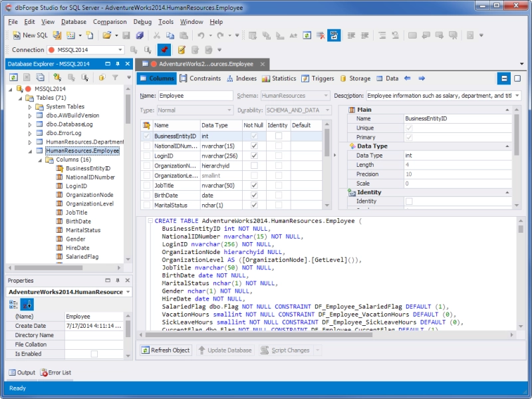
Task: Open the Output panel at bottom
Action: 22,372
